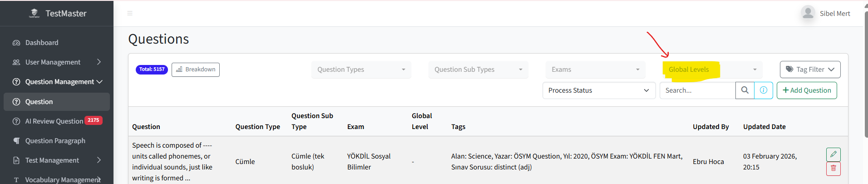Open Breakdown chart button

coord(196,70)
